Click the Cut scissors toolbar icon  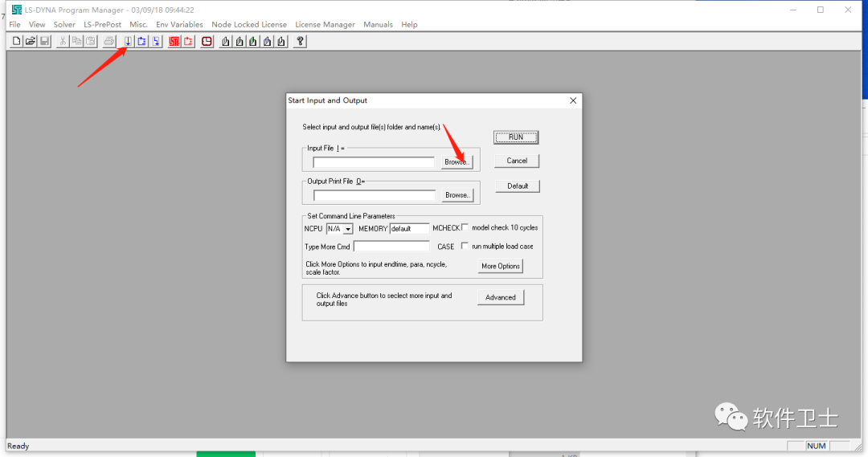click(63, 41)
